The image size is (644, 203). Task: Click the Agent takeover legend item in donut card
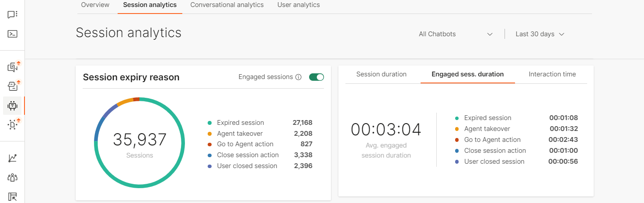[x=240, y=134]
